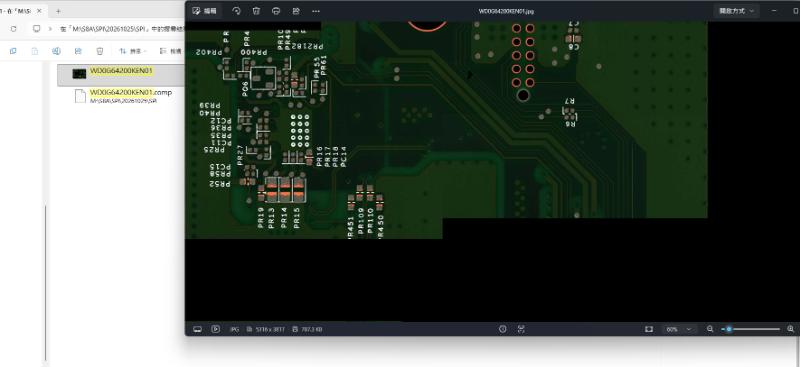Click the This PC monitor icon in address bar
Viewport: 800px width, 367px height.
(37, 29)
